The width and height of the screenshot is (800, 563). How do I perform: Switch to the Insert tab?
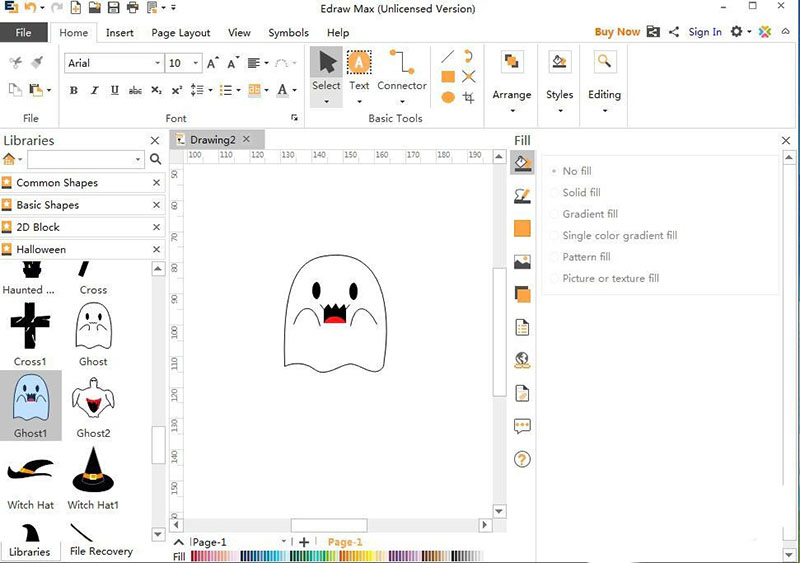pyautogui.click(x=120, y=33)
